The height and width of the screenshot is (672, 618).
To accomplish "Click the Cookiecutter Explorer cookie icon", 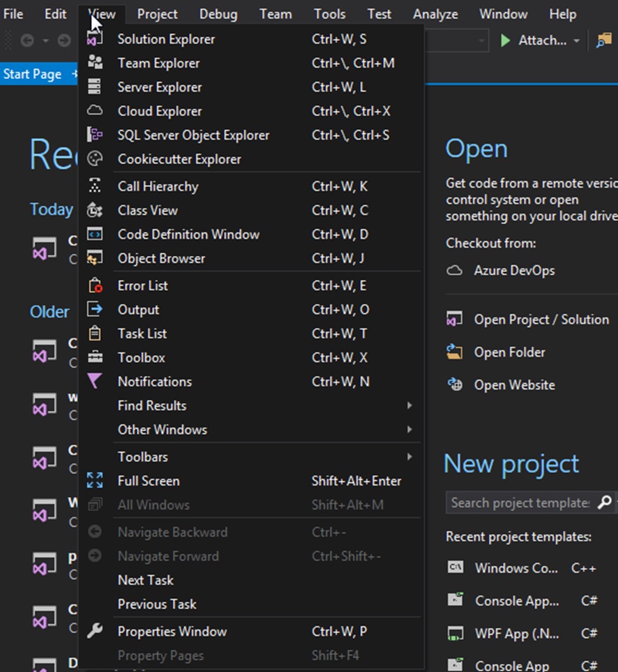I will coord(95,158).
